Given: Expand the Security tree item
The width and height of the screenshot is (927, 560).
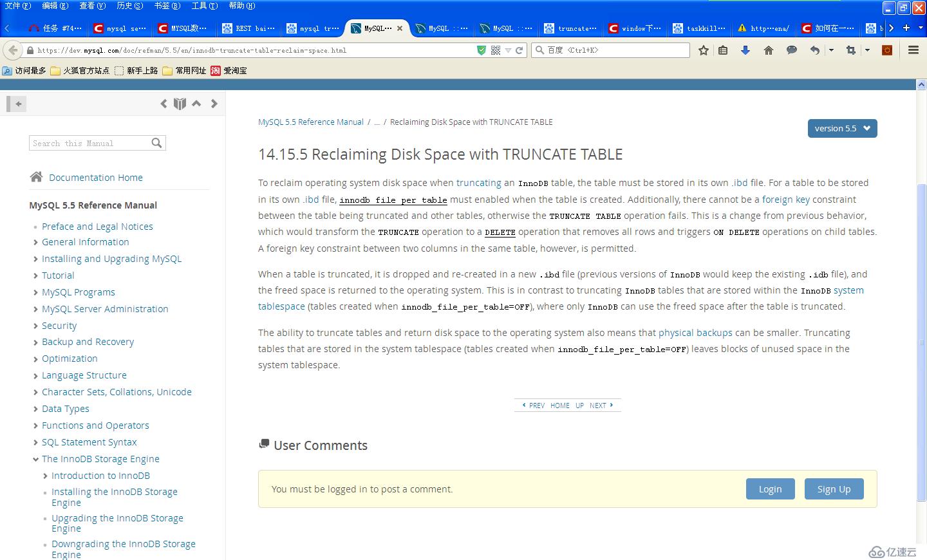Looking at the screenshot, I should pyautogui.click(x=35, y=326).
